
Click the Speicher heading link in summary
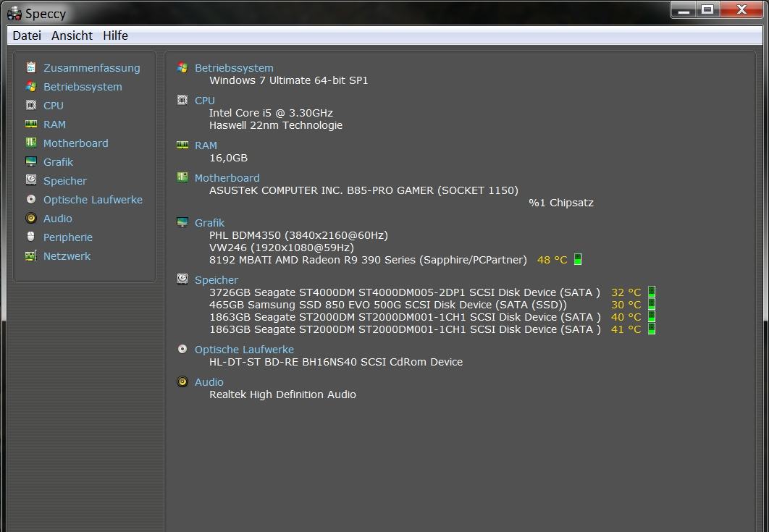[x=217, y=280]
